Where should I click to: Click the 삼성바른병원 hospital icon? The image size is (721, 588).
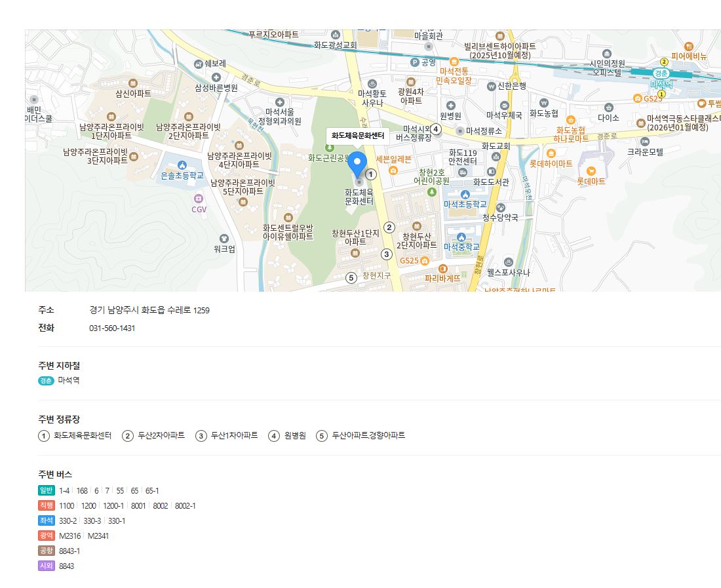click(216, 77)
